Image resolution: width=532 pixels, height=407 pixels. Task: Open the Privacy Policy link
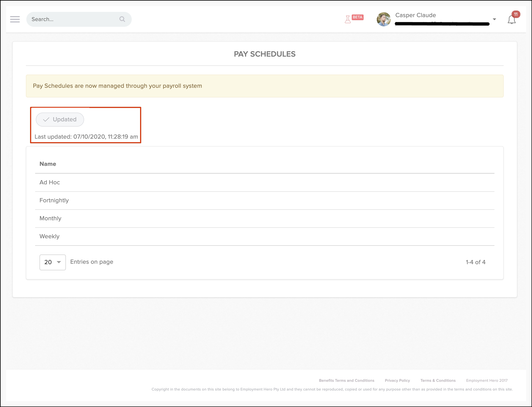click(397, 380)
